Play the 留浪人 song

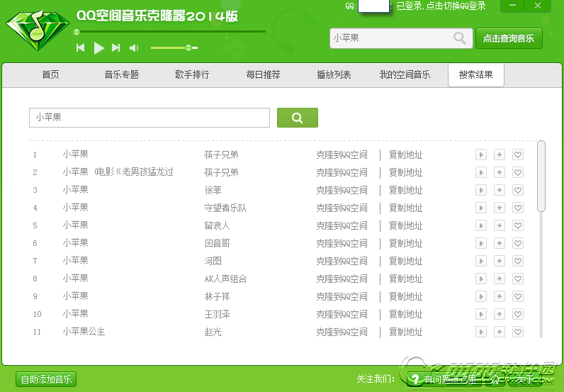coord(481,225)
